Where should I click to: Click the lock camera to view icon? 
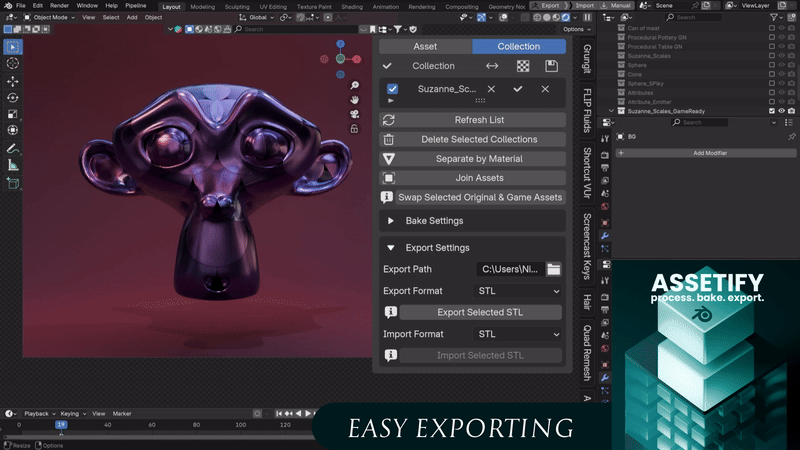[355, 129]
